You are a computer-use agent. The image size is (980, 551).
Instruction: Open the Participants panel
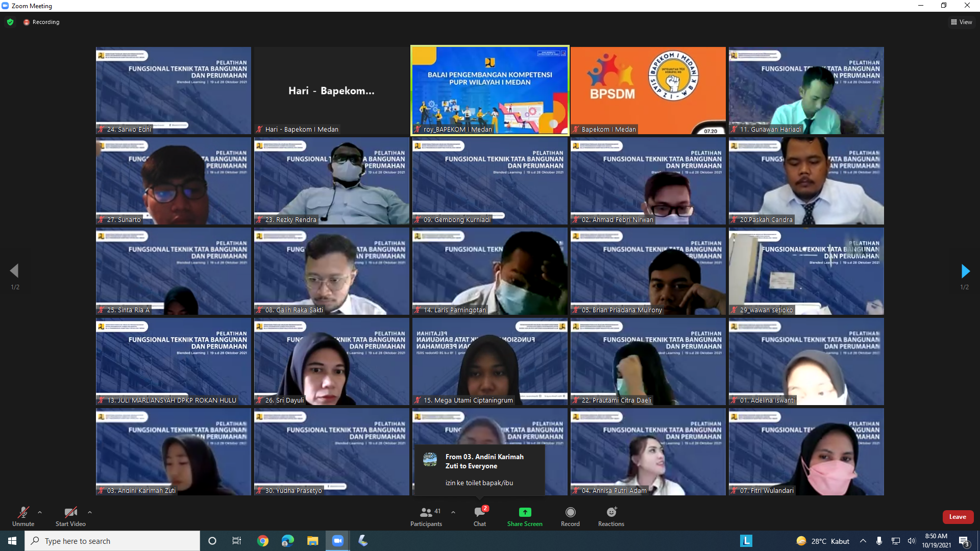pos(426,516)
